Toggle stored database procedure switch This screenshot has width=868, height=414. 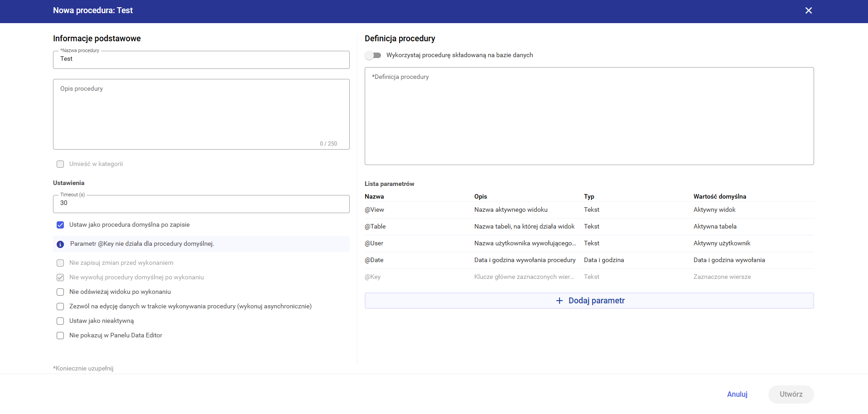[x=373, y=55]
